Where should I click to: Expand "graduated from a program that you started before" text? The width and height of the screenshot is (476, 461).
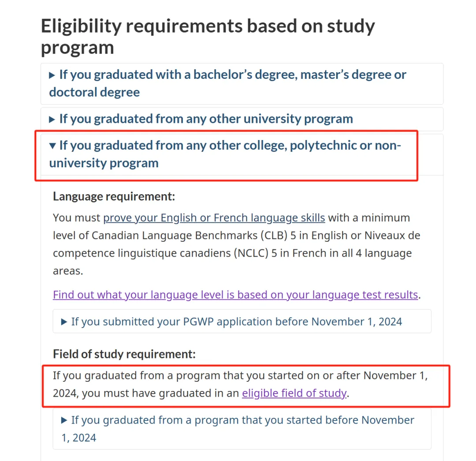(x=242, y=420)
